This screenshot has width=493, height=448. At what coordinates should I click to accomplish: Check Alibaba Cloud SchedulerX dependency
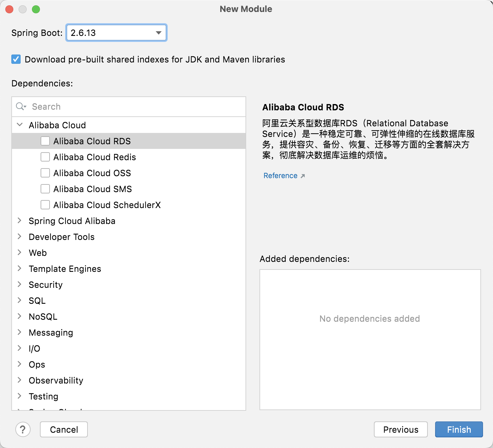45,205
